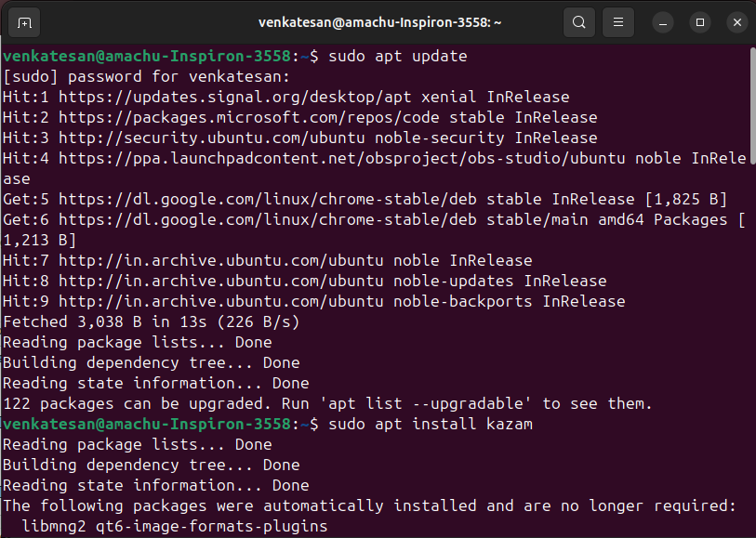Screen dimensions: 756x538
Task: Click the 'libmng2 qt6-image-formats-plugins' line
Action: [x=175, y=527]
